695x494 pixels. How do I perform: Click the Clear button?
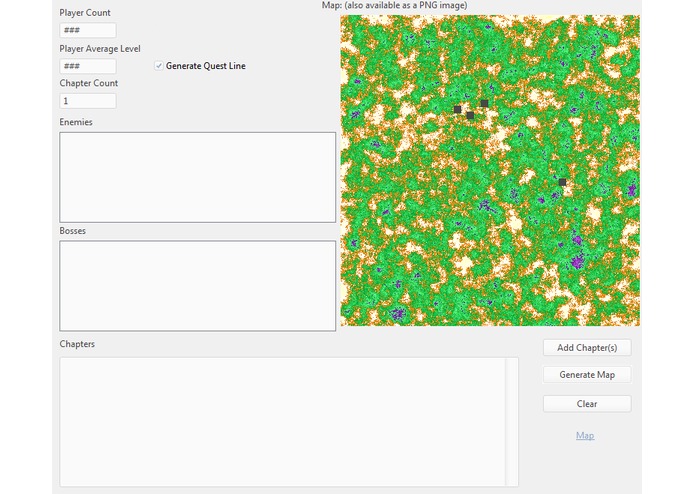pos(587,404)
